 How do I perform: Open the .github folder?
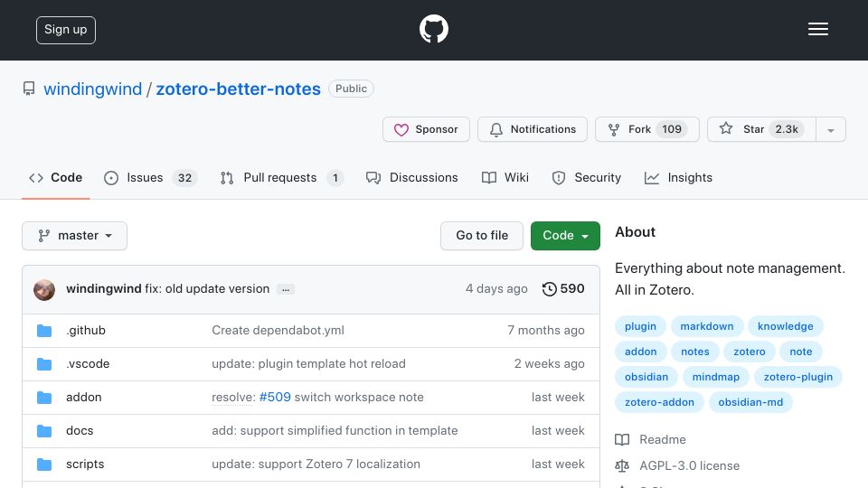coord(86,331)
